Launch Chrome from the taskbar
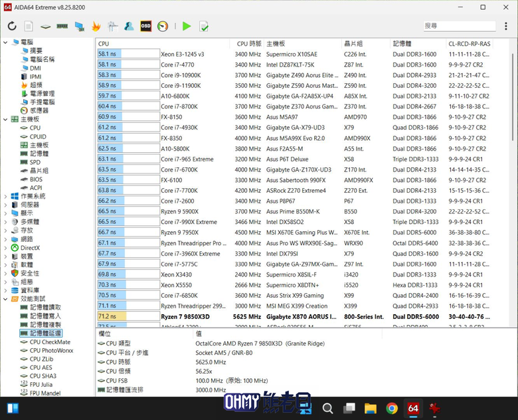 point(392,409)
